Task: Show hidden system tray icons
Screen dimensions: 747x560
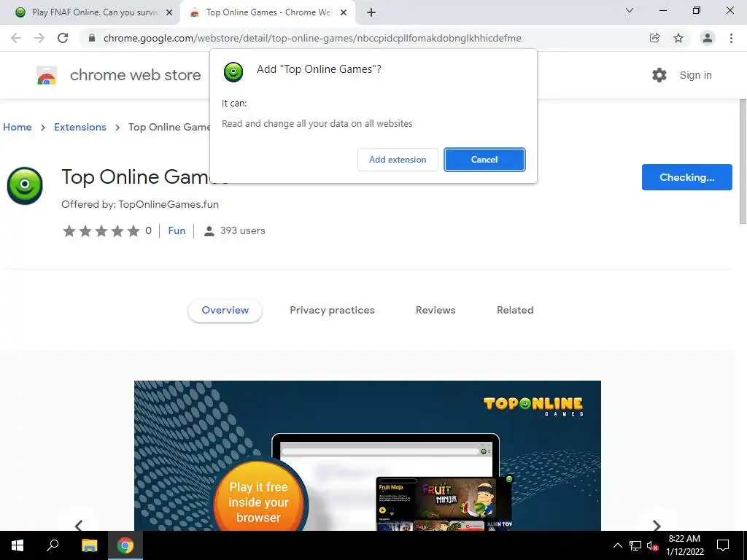Action: pos(617,545)
